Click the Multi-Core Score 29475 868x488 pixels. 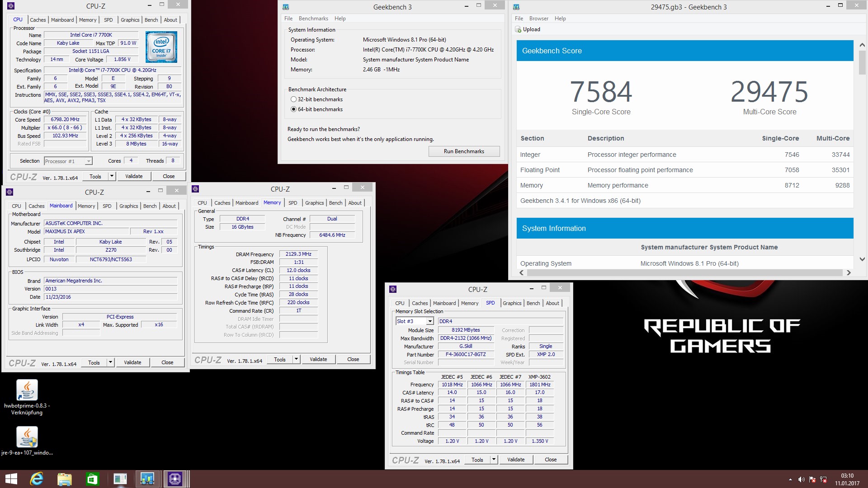[x=769, y=92]
